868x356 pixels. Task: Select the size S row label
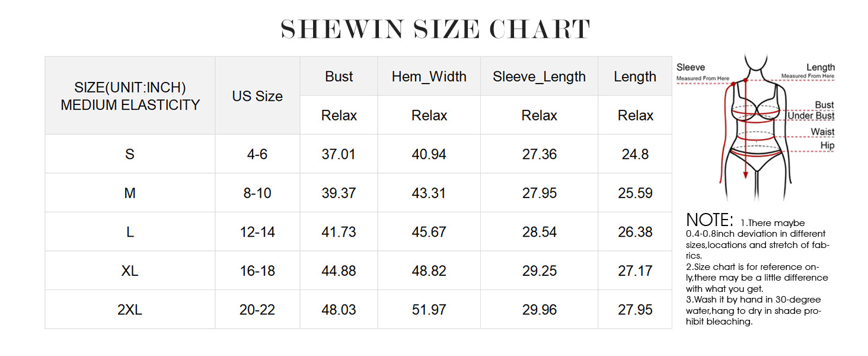(x=130, y=154)
